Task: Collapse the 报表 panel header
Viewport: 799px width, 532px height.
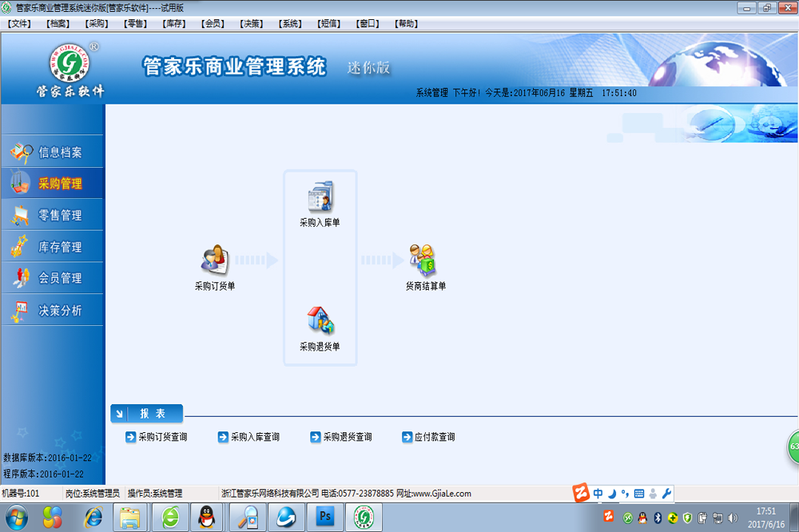Action: [x=147, y=413]
